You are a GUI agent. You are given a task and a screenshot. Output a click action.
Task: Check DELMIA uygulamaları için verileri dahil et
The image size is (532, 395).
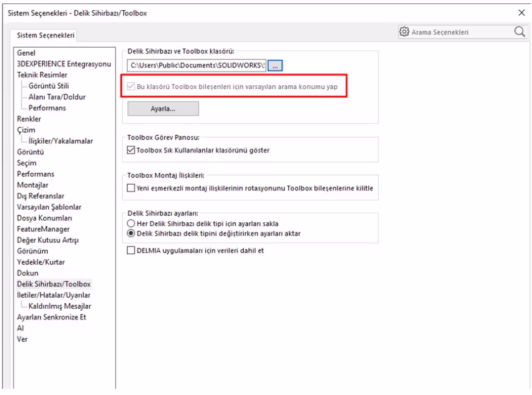point(131,251)
